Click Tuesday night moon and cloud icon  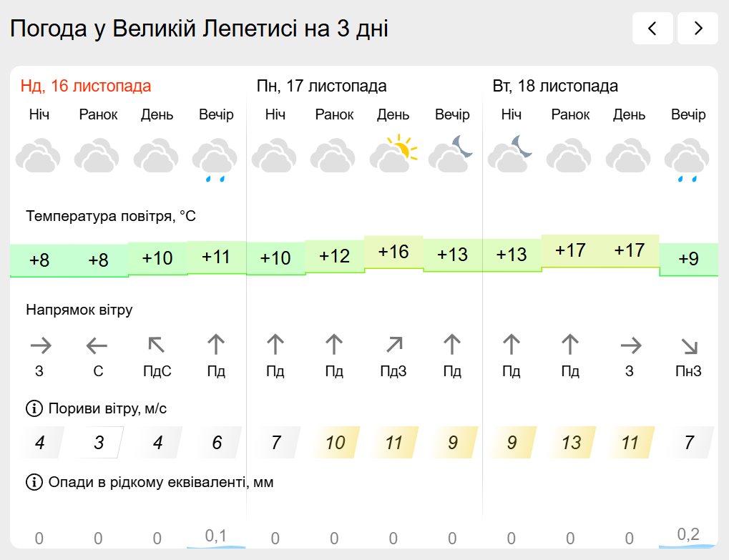click(x=511, y=154)
